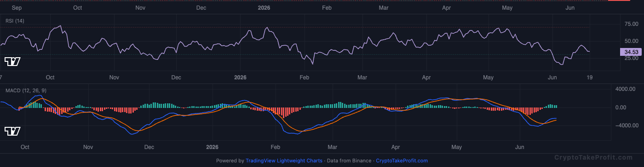Click the TradingView logo in the RSI pane
The height and width of the screenshot is (167, 644).
(x=12, y=62)
